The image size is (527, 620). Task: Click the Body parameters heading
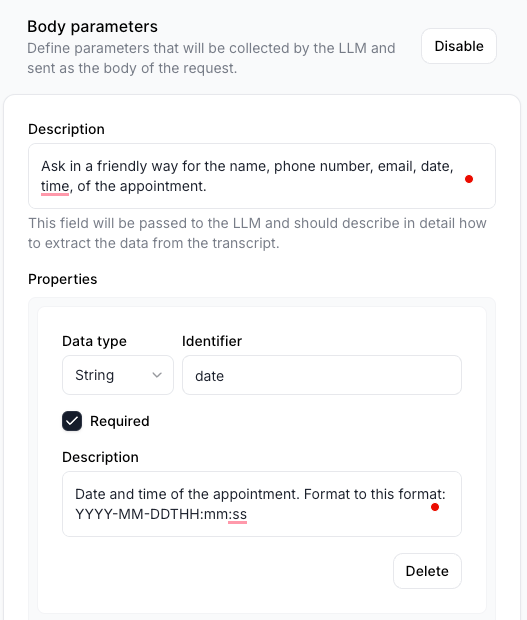(93, 26)
